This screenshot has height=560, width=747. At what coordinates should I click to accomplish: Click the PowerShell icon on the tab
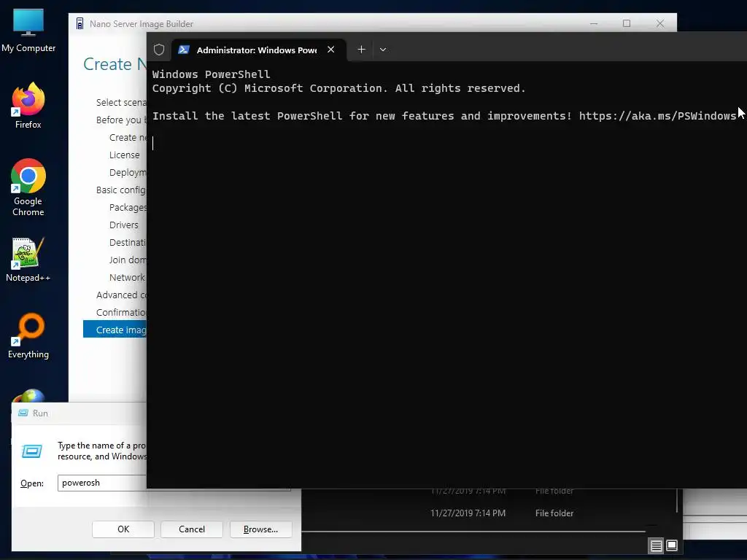coord(184,50)
